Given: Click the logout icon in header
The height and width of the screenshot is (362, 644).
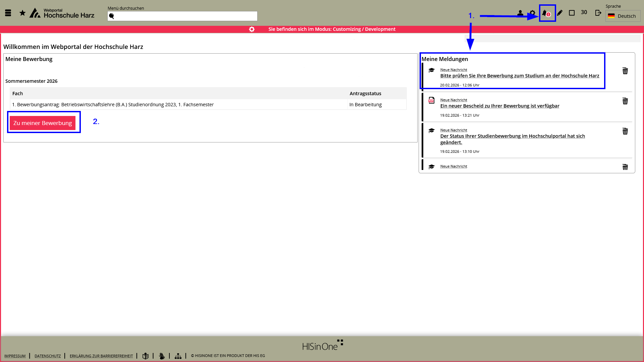Looking at the screenshot, I should (598, 13).
